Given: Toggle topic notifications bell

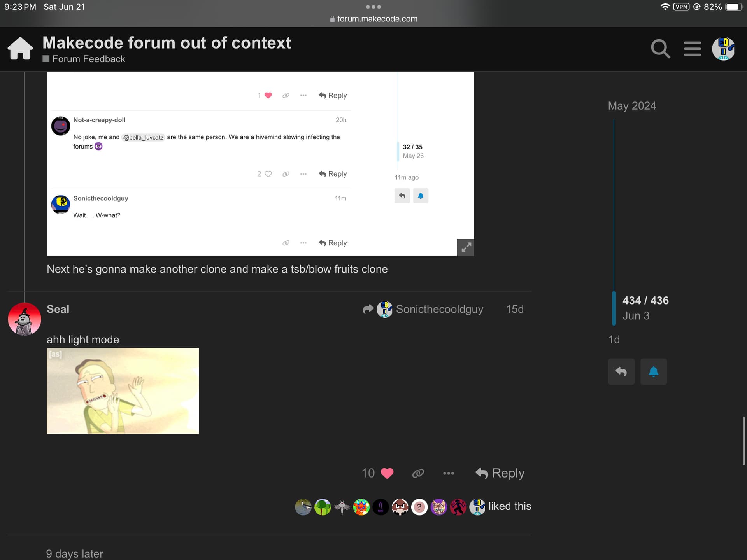Looking at the screenshot, I should coord(653,372).
